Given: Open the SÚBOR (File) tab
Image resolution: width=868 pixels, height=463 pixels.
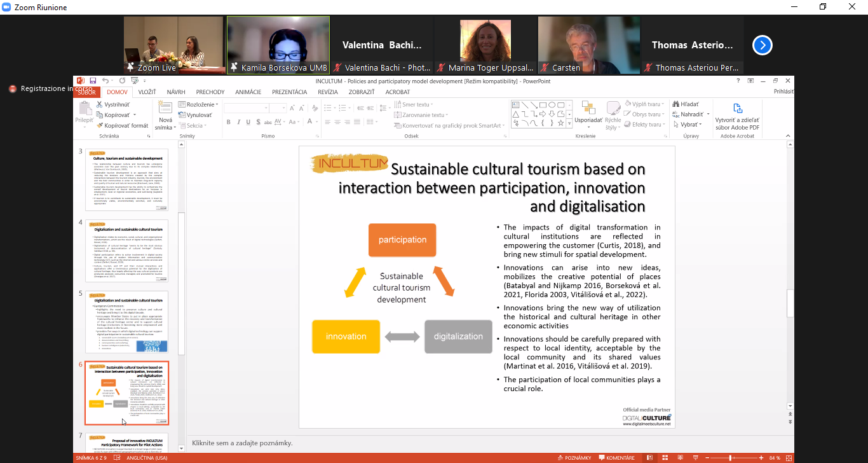Looking at the screenshot, I should click(87, 92).
